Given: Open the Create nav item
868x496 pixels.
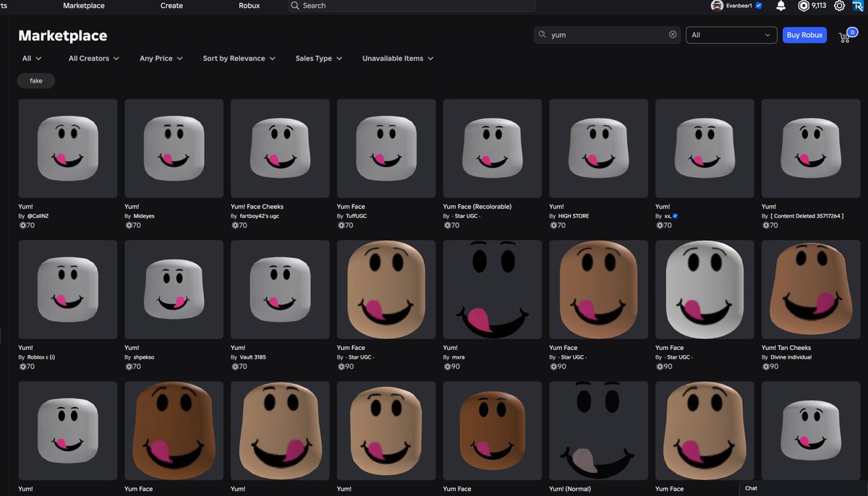Looking at the screenshot, I should (x=171, y=6).
